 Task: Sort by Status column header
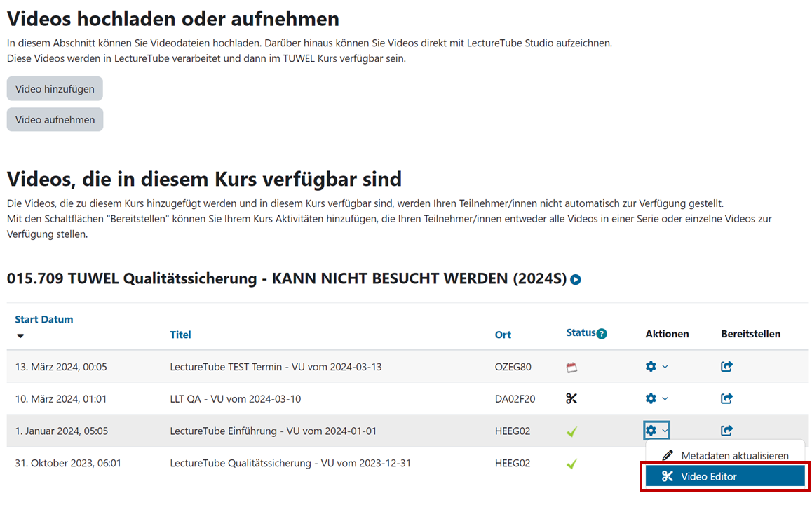point(581,332)
